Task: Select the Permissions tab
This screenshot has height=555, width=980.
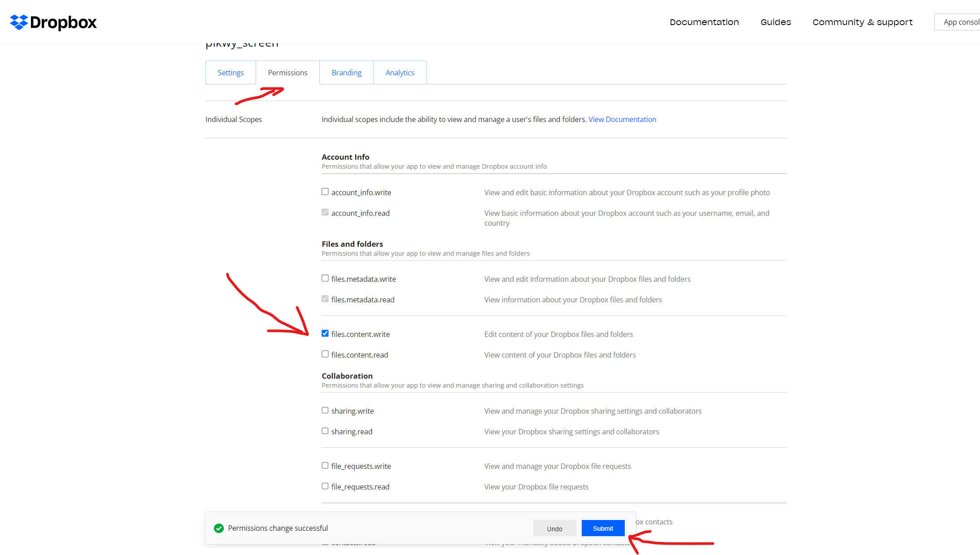Action: coord(287,73)
